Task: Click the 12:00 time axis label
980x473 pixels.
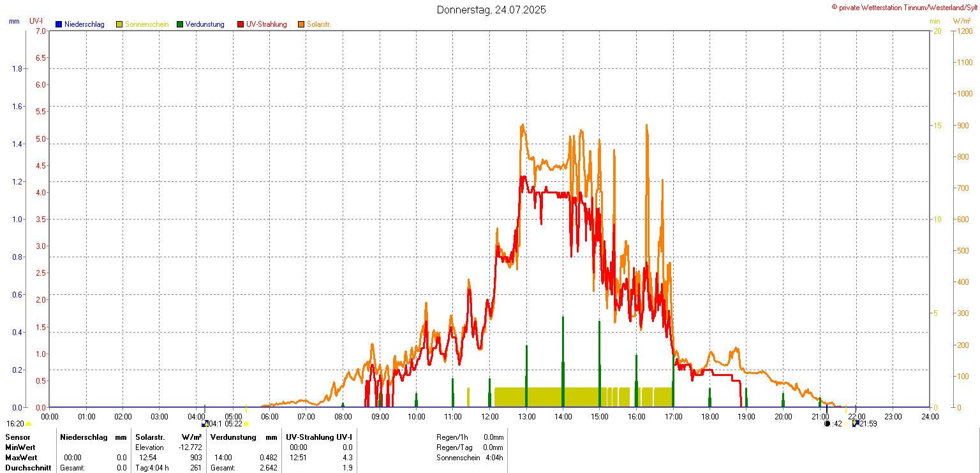Action: [x=490, y=417]
